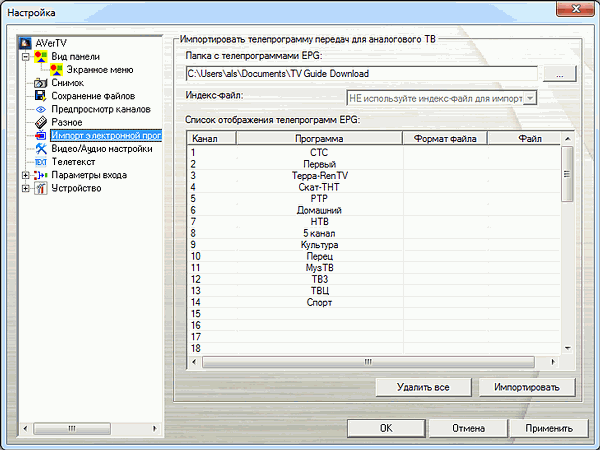Image resolution: width=600 pixels, height=450 pixels.
Task: Click the tree panel horizontal scrollbar thumb
Action: coord(72,428)
